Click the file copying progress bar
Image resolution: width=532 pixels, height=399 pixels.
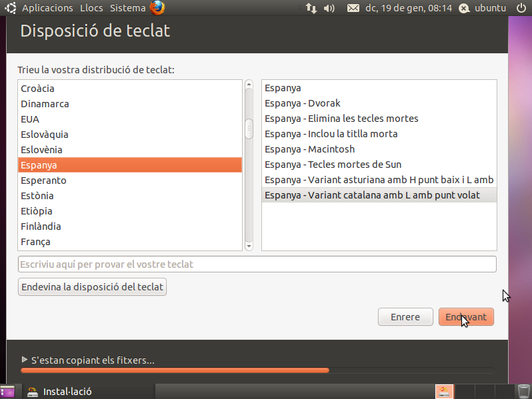click(x=257, y=370)
